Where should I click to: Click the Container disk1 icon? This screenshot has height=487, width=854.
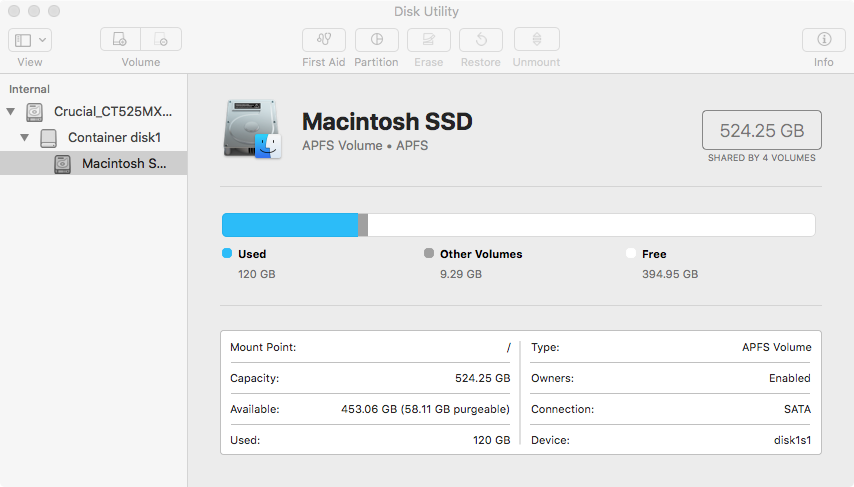pos(48,138)
